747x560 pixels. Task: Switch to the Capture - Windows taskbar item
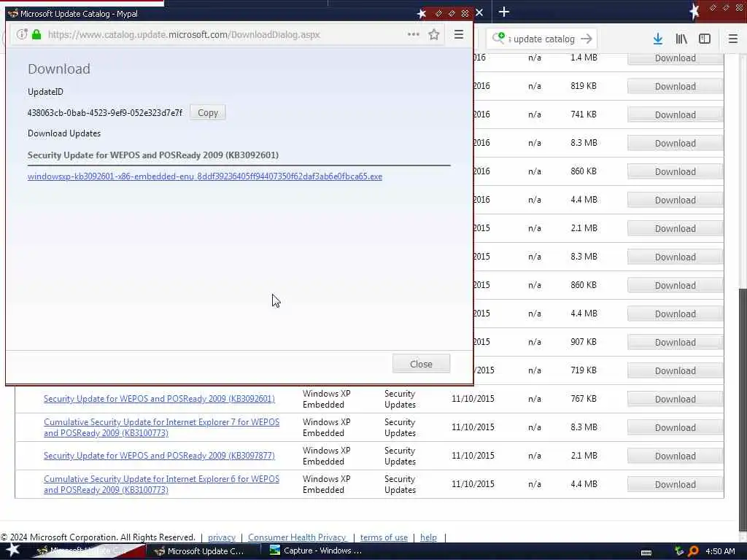coord(317,551)
